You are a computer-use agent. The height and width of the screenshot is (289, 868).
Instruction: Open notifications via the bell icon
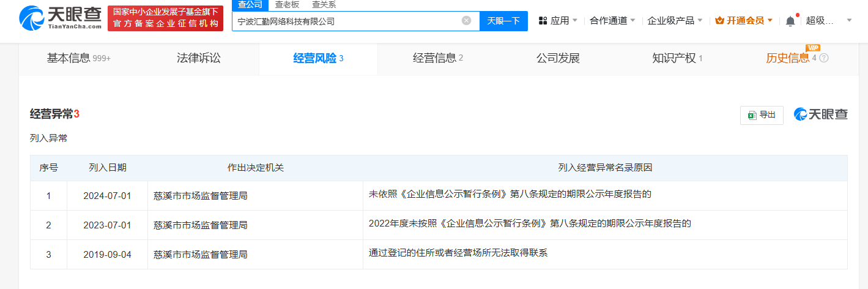[x=790, y=21]
